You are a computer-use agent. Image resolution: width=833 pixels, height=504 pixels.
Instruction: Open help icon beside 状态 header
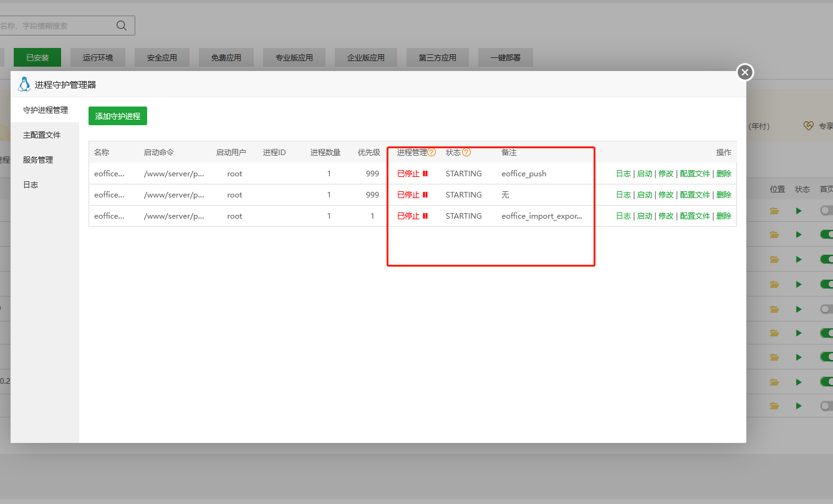466,152
